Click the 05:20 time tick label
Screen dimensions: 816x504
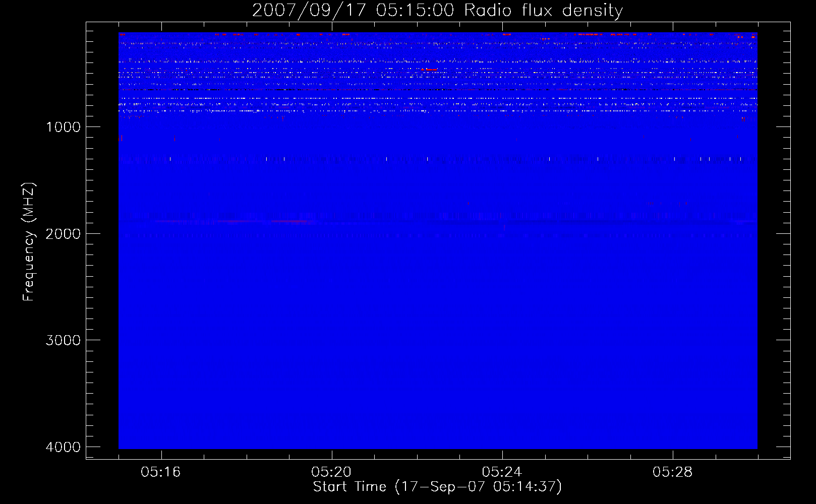click(x=331, y=472)
